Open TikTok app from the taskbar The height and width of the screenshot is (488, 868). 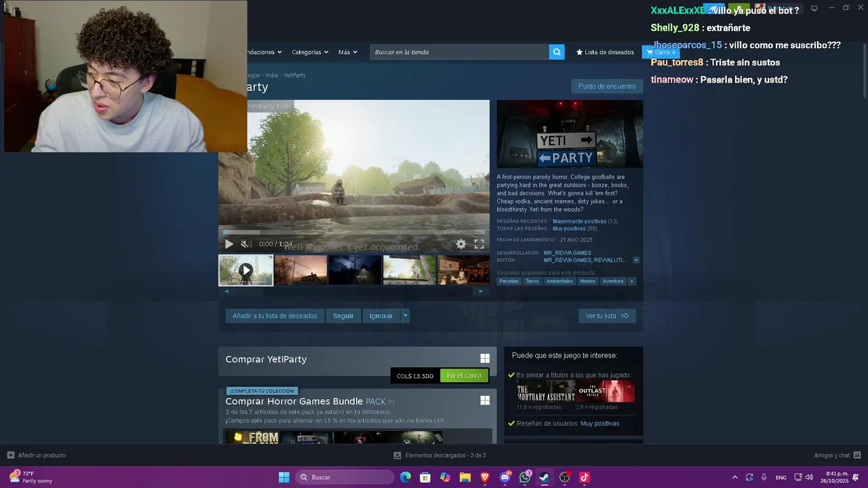585,477
